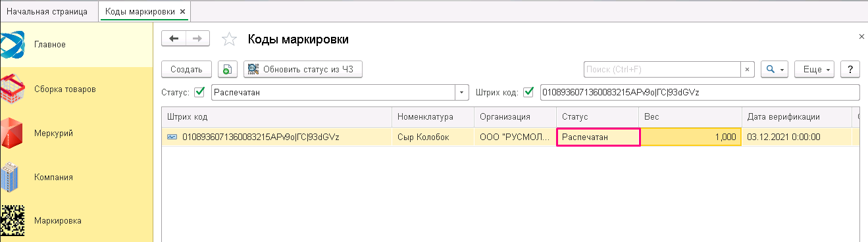Screen dimensions: 868x242
Task: Open the Меркурий section icon
Action: click(13, 133)
